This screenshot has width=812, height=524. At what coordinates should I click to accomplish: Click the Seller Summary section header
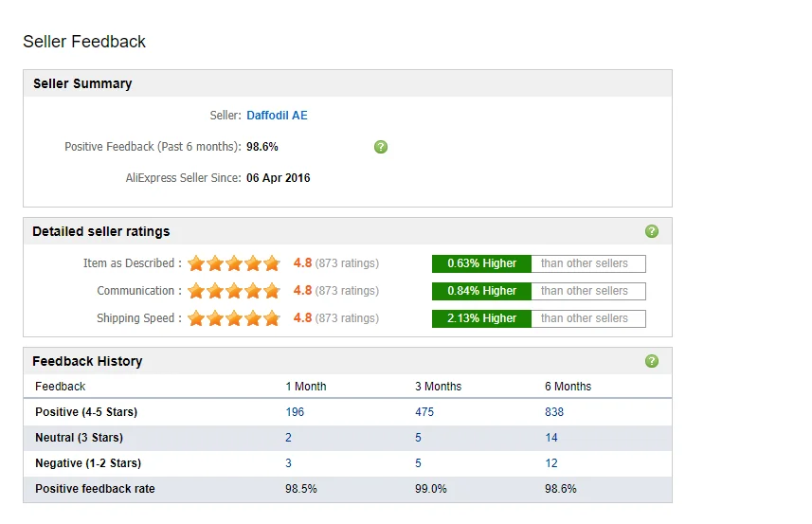point(82,83)
